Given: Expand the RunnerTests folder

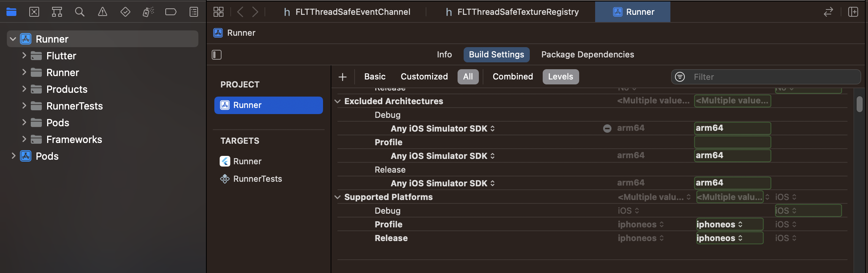Looking at the screenshot, I should (x=24, y=106).
